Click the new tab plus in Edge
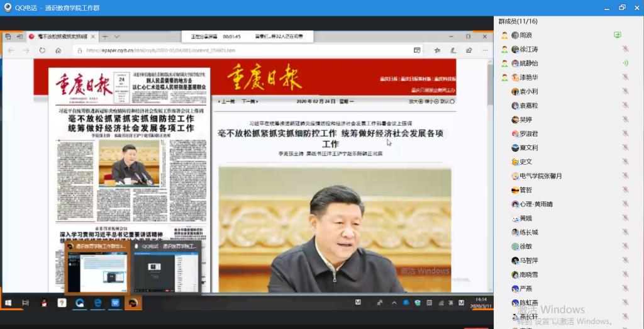 (105, 36)
